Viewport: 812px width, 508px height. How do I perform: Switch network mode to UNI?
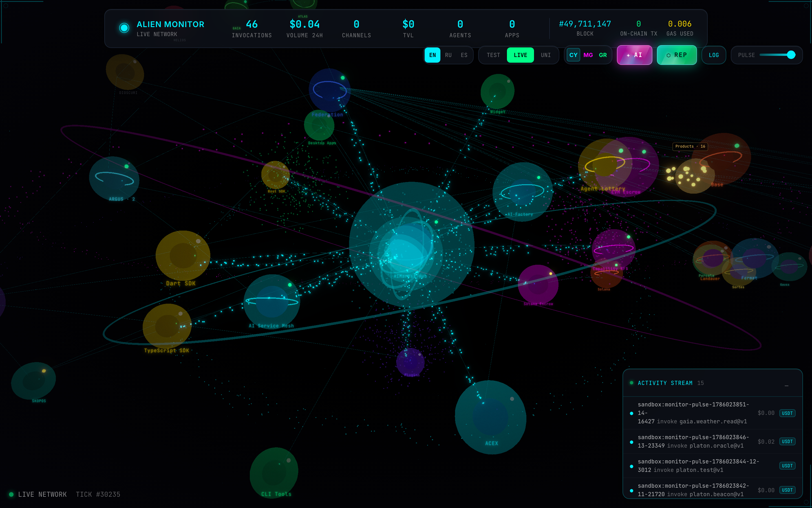(546, 55)
